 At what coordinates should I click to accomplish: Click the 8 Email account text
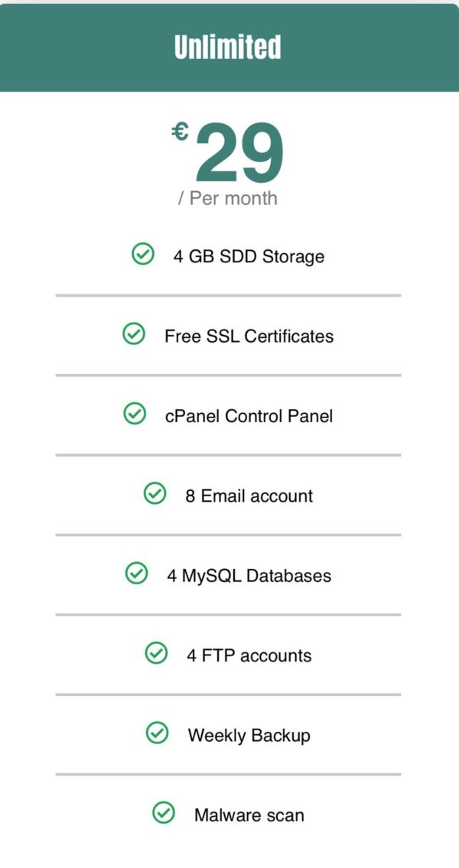pyautogui.click(x=249, y=496)
